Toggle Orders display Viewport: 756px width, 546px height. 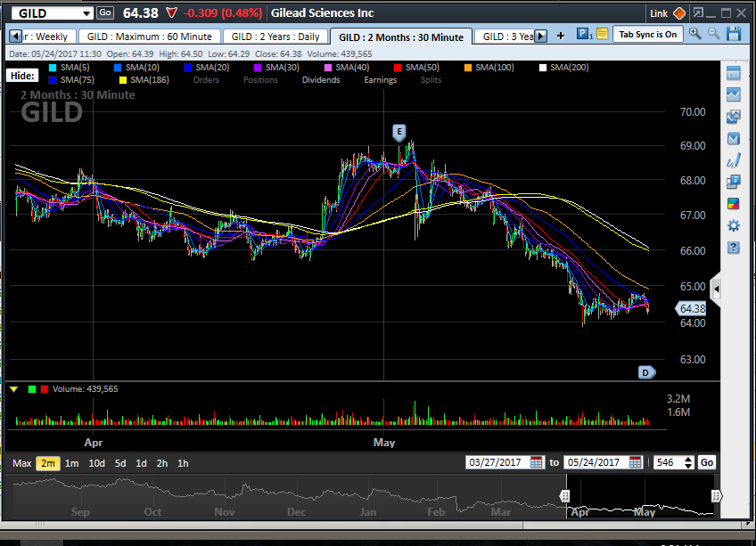point(206,80)
